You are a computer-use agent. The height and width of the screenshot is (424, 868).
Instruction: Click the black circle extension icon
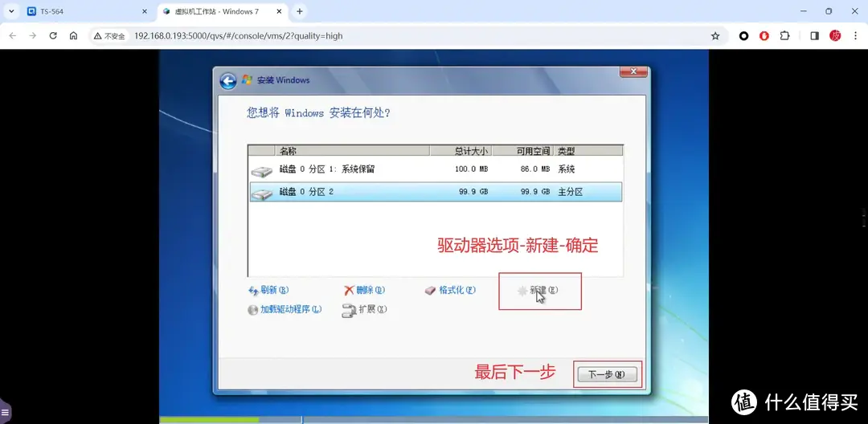744,36
